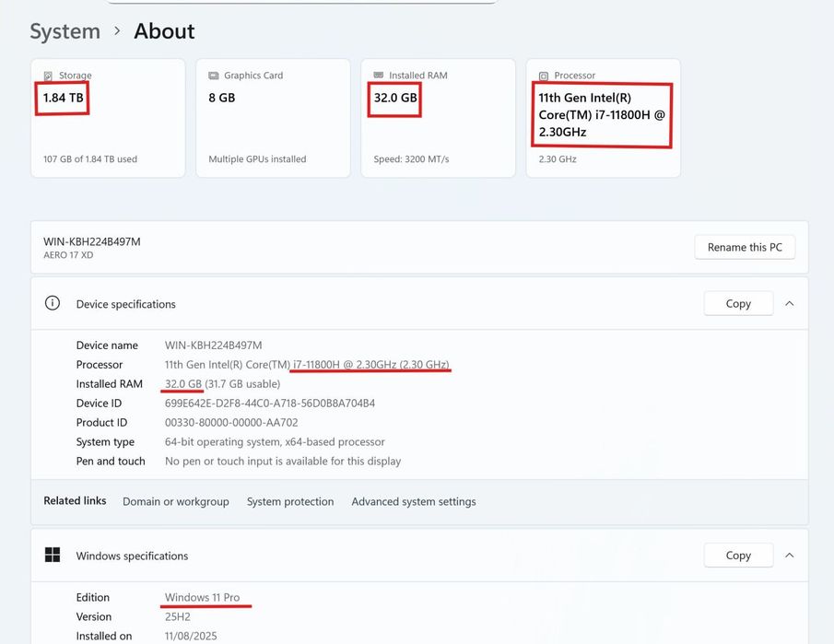Select '107 GB of 1.84 TB used' text

[90, 159]
